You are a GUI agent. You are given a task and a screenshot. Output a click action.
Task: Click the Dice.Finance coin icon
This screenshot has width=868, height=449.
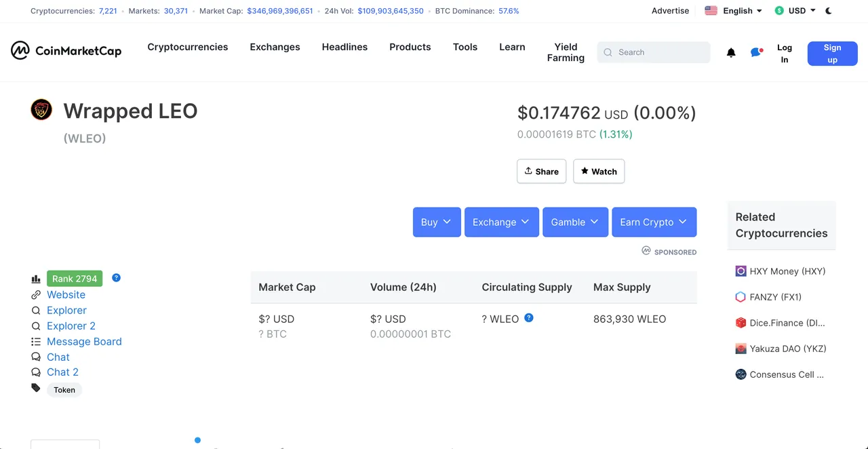(x=741, y=323)
